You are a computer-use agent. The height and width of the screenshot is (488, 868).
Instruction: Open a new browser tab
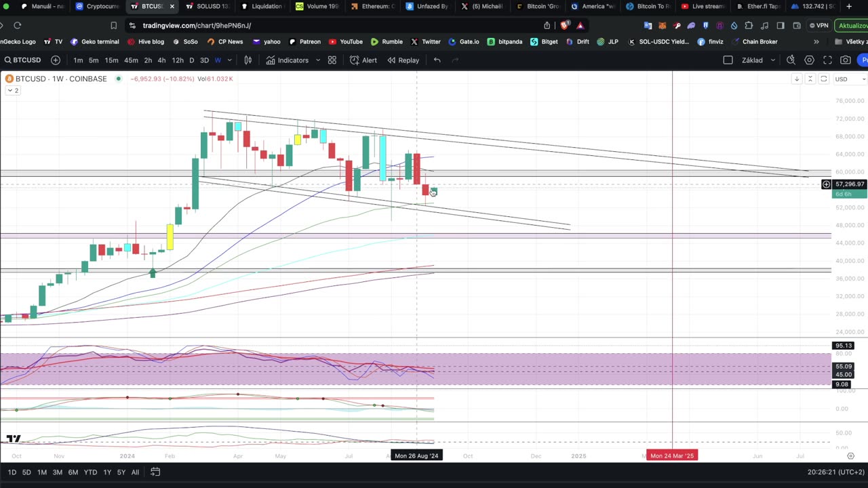[849, 6]
